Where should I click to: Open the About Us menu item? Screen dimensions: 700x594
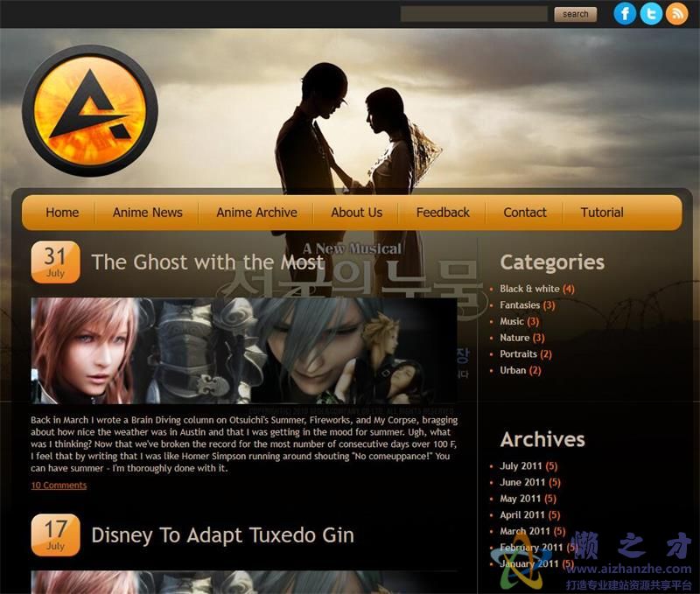356,213
